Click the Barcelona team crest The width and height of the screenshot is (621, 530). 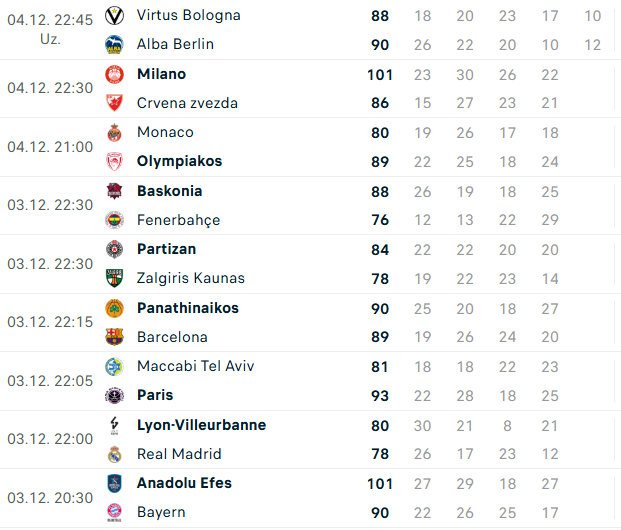point(114,337)
